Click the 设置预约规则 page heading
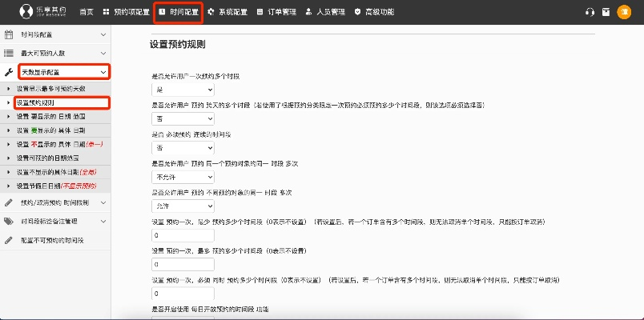 pos(178,45)
